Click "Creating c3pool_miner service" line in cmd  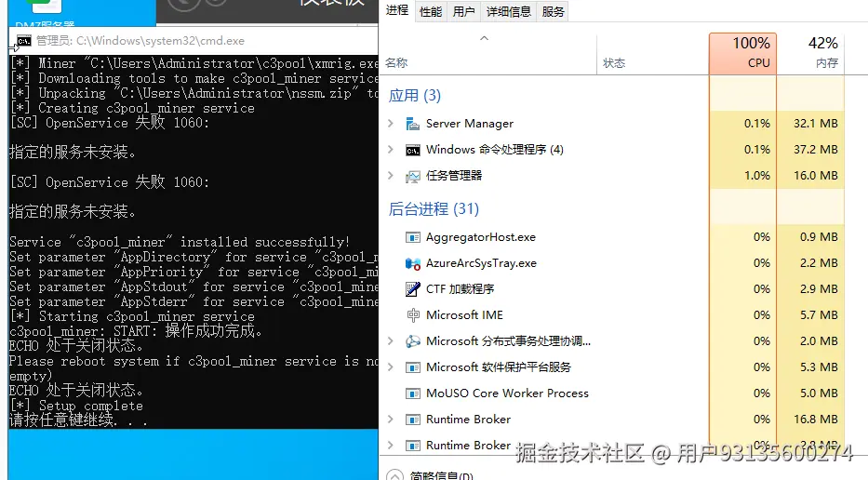tap(132, 109)
